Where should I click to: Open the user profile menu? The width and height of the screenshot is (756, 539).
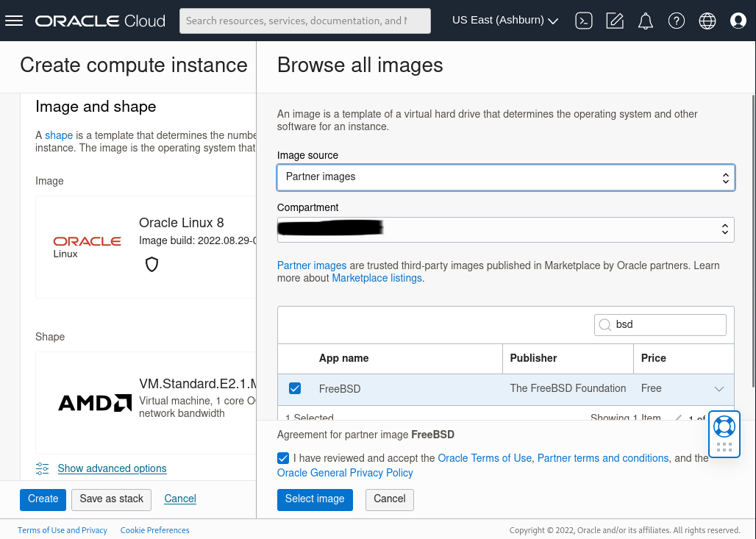(x=738, y=21)
